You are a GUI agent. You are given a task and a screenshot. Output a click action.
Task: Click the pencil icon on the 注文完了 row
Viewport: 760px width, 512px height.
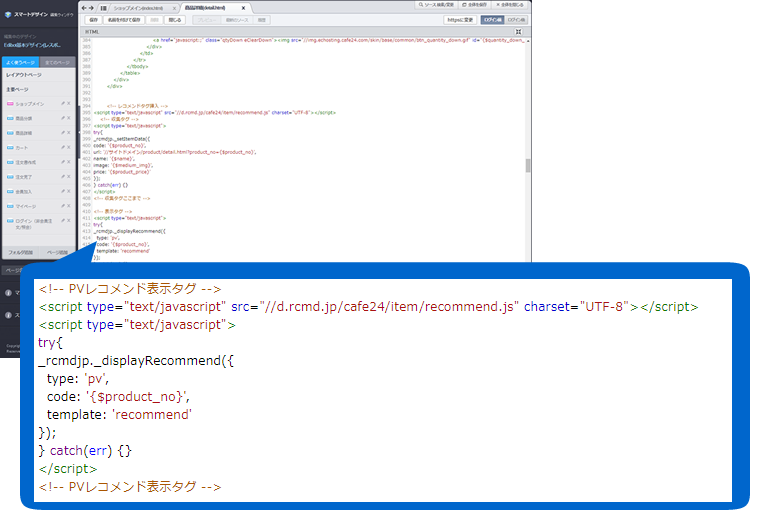(63, 176)
